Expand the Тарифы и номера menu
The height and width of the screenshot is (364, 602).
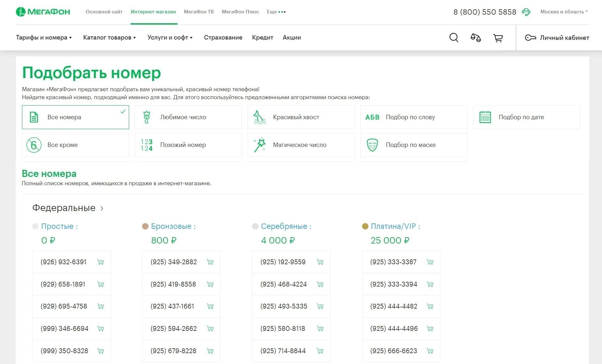44,38
